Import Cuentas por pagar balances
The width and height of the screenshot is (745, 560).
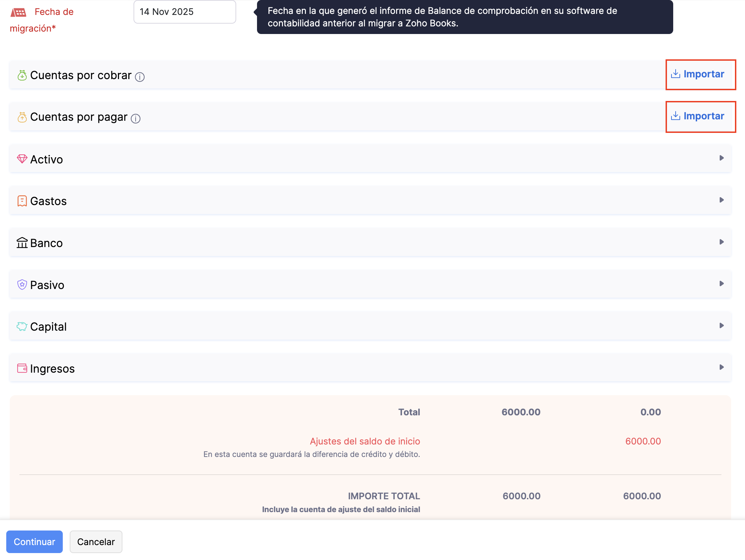[698, 116]
